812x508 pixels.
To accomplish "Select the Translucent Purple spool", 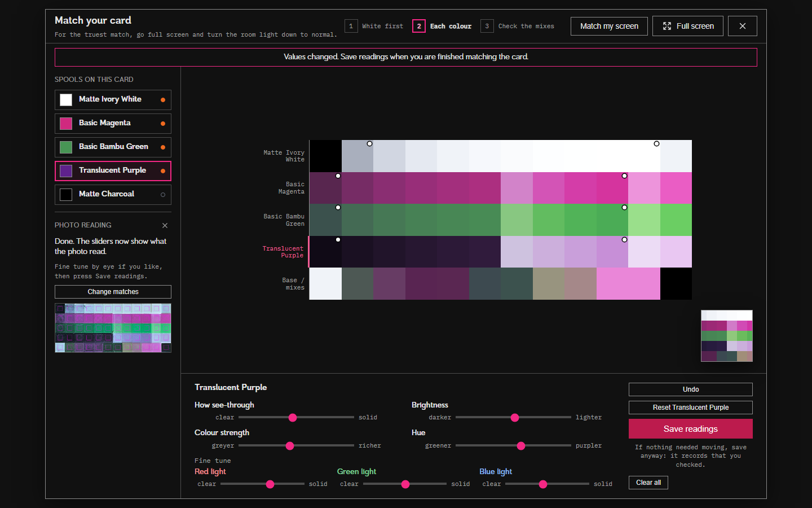I will pyautogui.click(x=113, y=171).
